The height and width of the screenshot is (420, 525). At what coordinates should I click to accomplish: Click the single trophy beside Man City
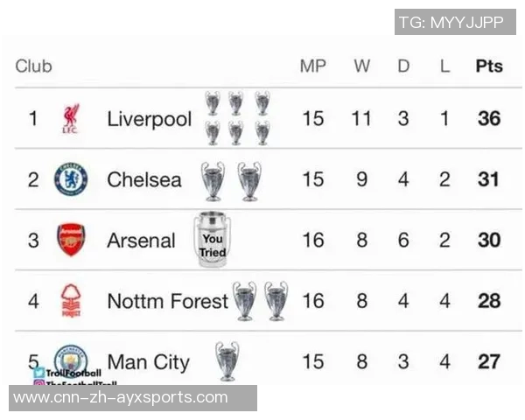coord(227,360)
